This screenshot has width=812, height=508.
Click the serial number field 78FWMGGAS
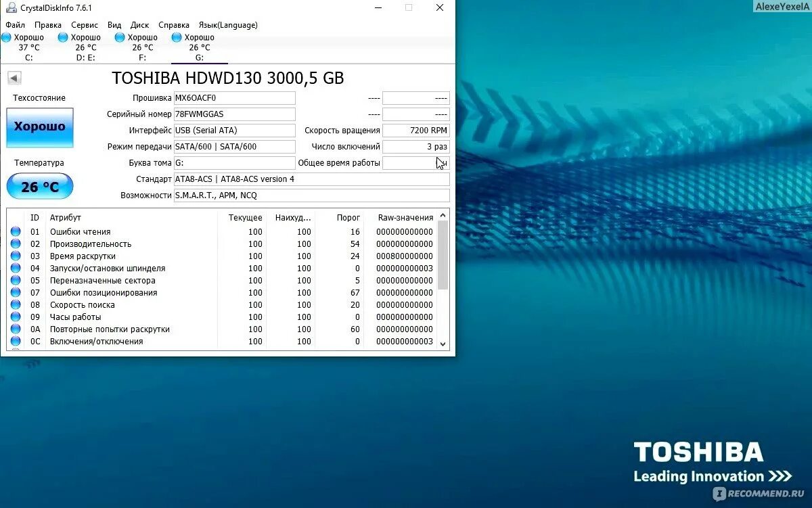coord(234,114)
